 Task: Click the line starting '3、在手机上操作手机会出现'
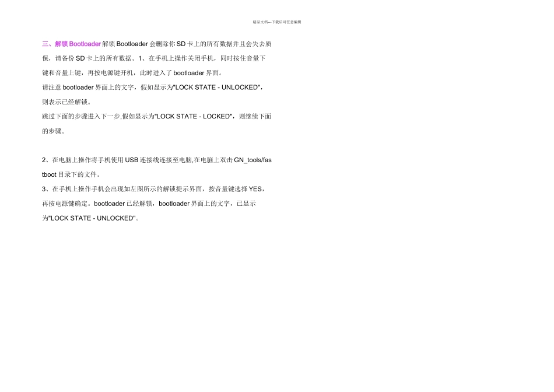[154, 189]
